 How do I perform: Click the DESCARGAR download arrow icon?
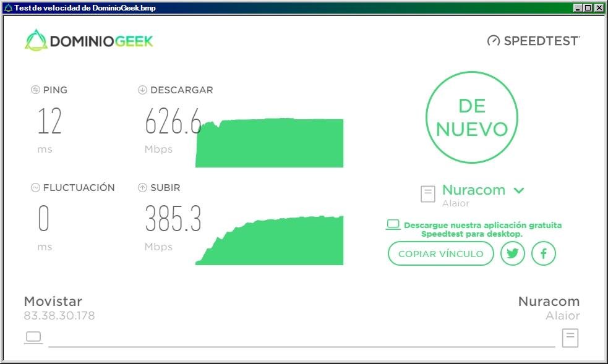click(141, 90)
